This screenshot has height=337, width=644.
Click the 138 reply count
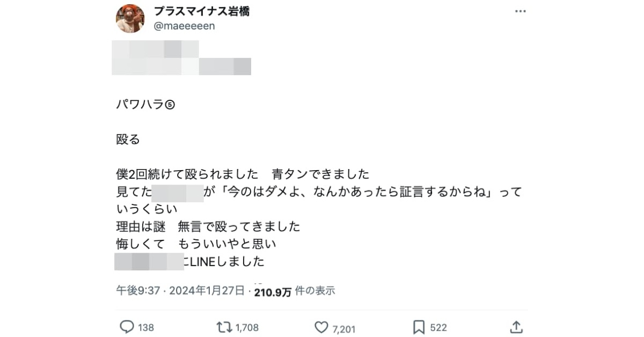point(146,327)
